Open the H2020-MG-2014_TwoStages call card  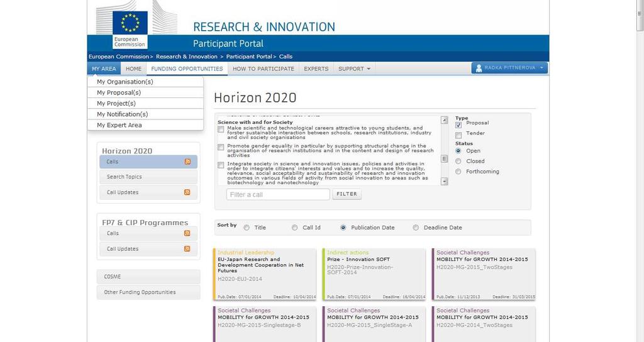pyautogui.click(x=484, y=324)
